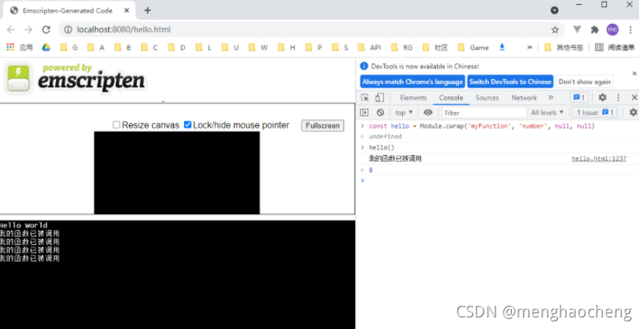
Task: Open the All levels log filter dropdown
Action: [547, 112]
